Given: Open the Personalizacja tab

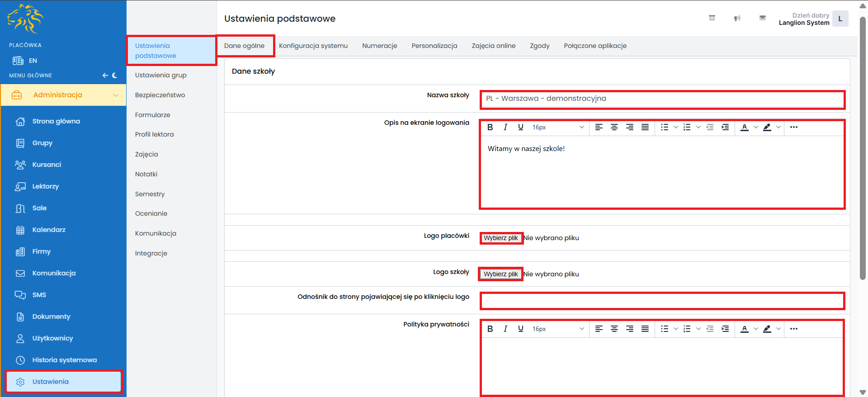Looking at the screenshot, I should tap(434, 46).
